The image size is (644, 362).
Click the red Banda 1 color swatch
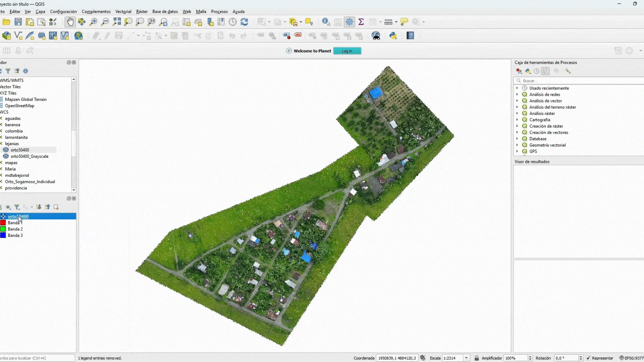click(3, 223)
